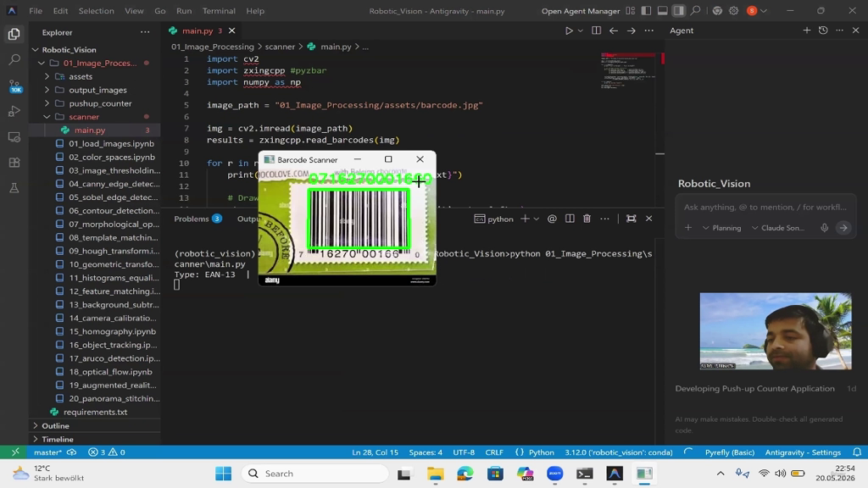
Task: Maximize the terminal panel size
Action: pyautogui.click(x=631, y=219)
